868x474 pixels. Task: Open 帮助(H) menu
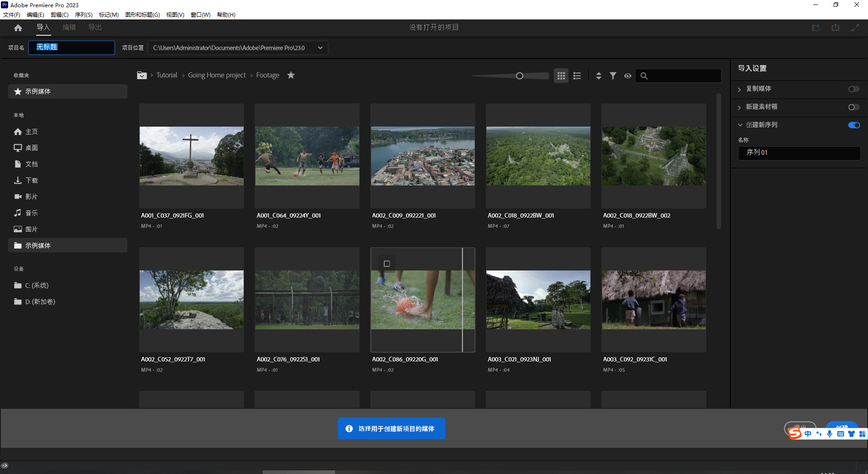226,15
